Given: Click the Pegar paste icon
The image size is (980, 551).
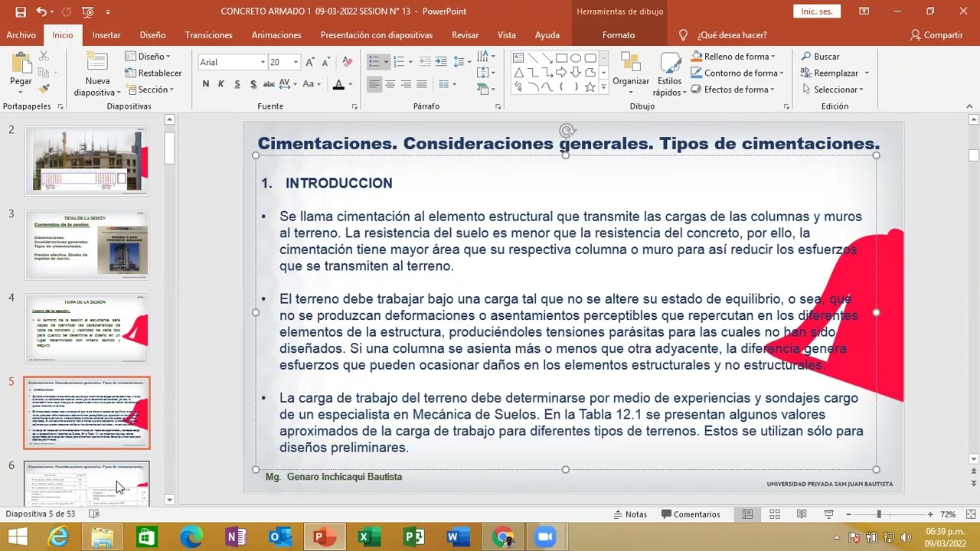Looking at the screenshot, I should (x=21, y=64).
